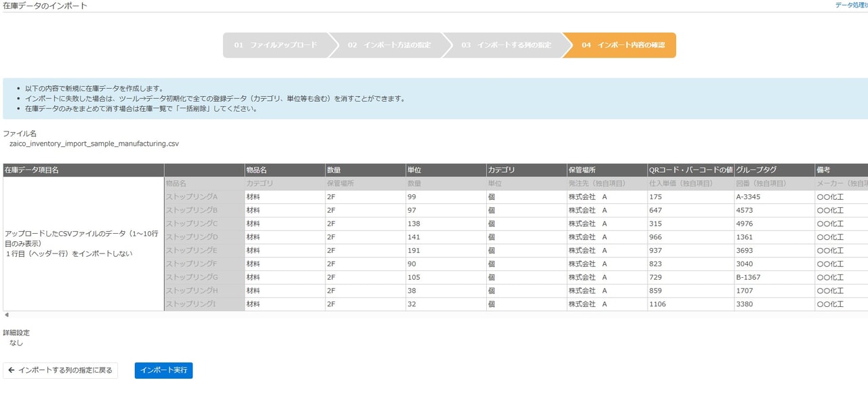Click the カテゴリ column header

[x=502, y=170]
